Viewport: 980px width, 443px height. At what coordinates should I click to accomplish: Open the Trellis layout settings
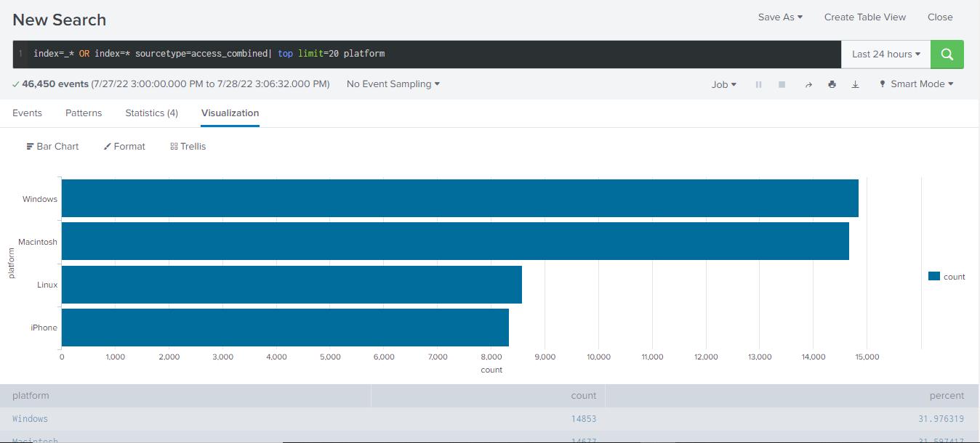188,147
